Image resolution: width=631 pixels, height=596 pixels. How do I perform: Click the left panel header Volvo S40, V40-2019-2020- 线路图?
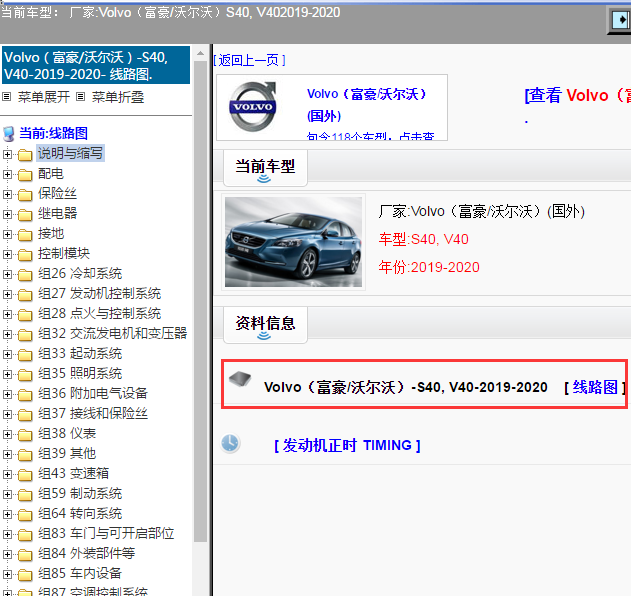[96, 65]
